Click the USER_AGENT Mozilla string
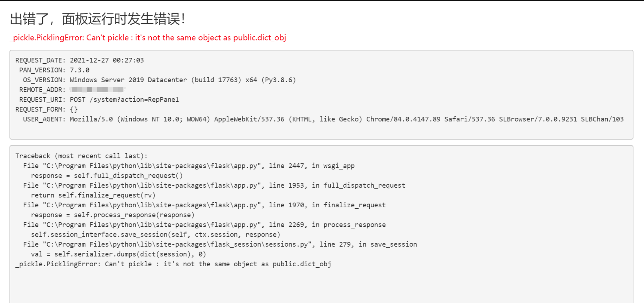 (347, 119)
